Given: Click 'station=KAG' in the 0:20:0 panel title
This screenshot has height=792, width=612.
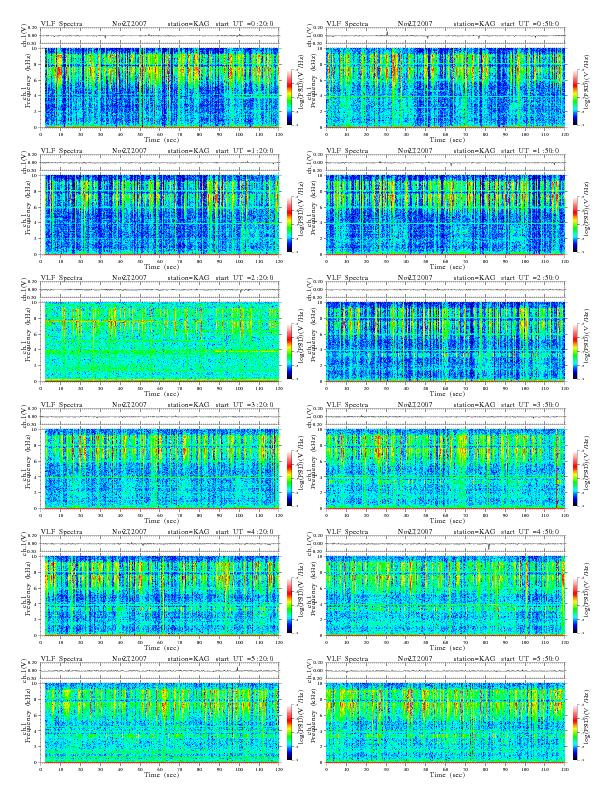Looking at the screenshot, I should pyautogui.click(x=188, y=24).
